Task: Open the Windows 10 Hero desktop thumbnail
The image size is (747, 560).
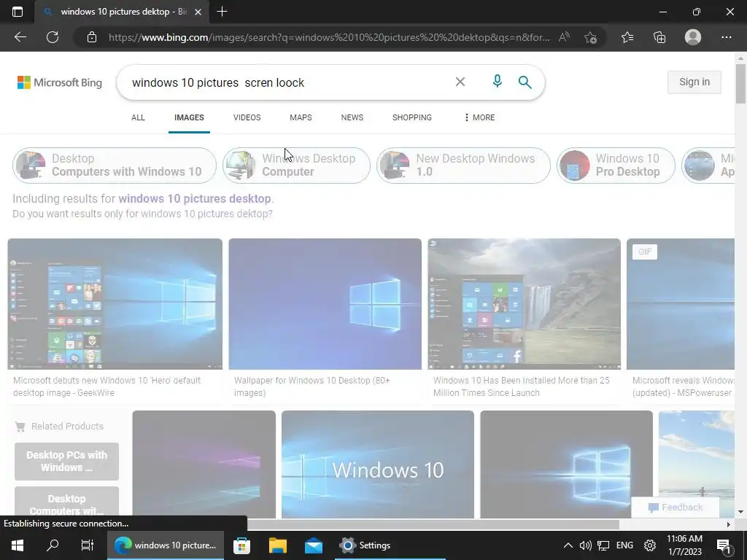Action: point(115,304)
